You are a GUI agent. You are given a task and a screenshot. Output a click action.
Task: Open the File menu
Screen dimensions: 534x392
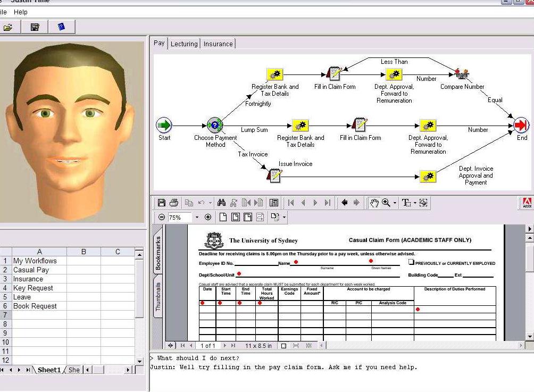coord(3,12)
